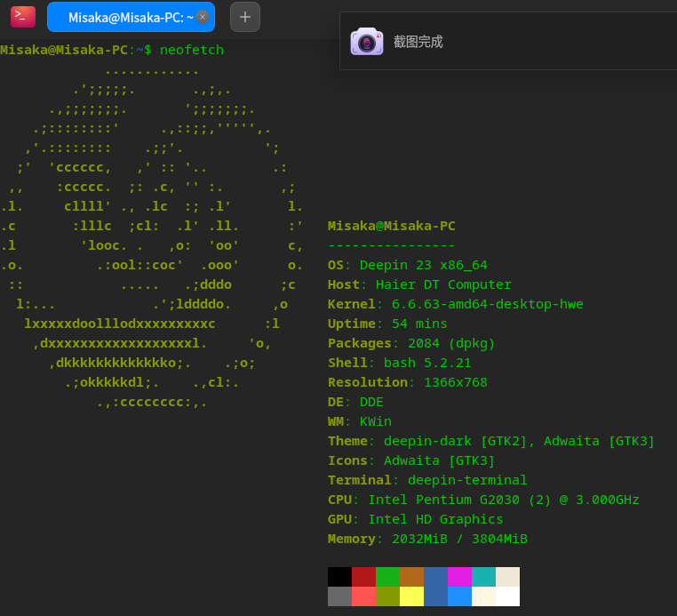This screenshot has width=677, height=616.
Task: Click the CPU: Intel Pentium G2030 line
Action: point(483,500)
